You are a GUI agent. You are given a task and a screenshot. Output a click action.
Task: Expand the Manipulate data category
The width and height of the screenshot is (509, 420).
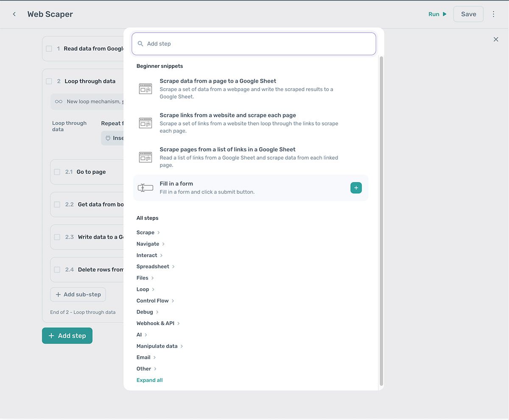pyautogui.click(x=160, y=346)
